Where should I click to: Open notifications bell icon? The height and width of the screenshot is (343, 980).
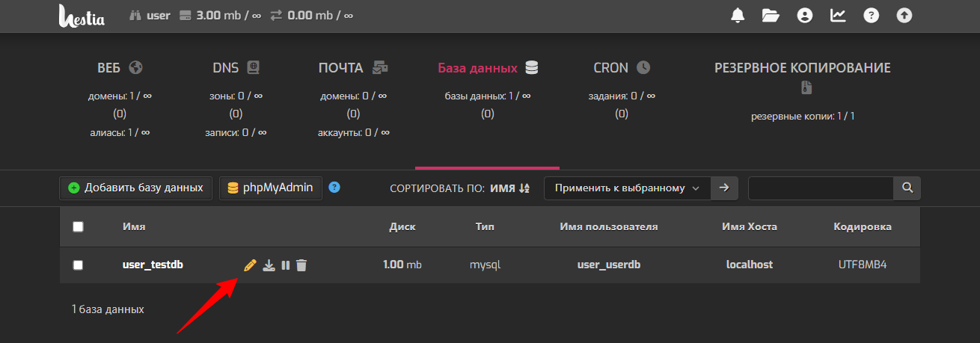[738, 15]
